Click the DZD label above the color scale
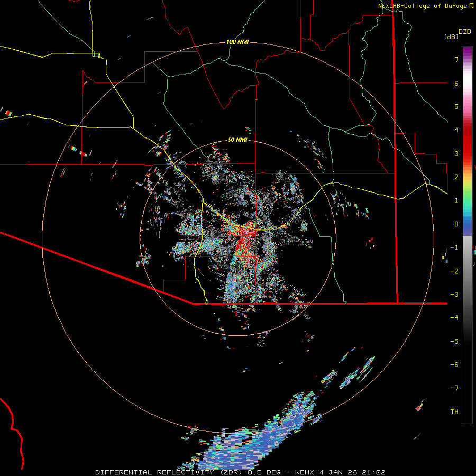 coord(465,32)
